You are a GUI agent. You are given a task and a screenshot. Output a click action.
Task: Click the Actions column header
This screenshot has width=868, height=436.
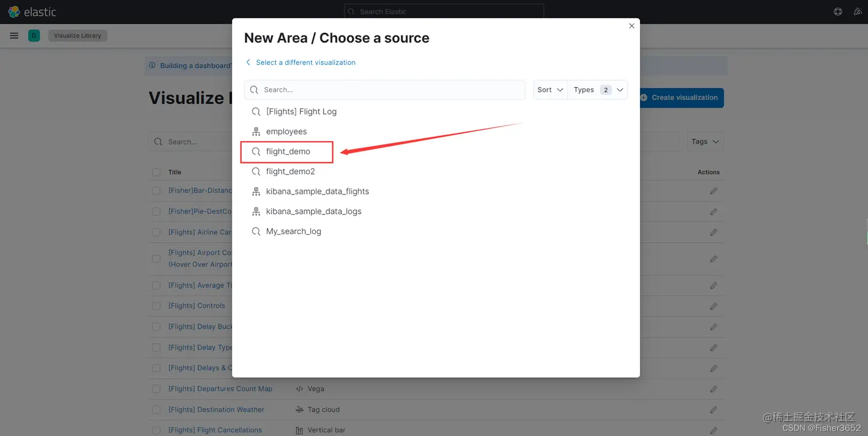point(708,172)
